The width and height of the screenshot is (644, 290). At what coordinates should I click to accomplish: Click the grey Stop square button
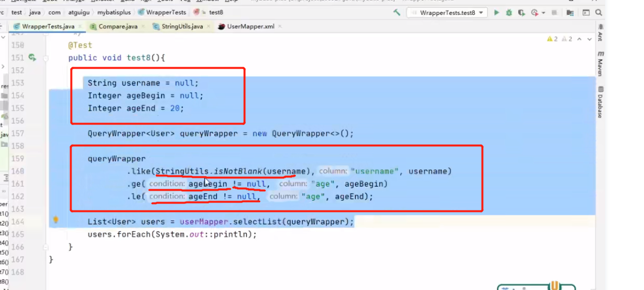click(554, 13)
